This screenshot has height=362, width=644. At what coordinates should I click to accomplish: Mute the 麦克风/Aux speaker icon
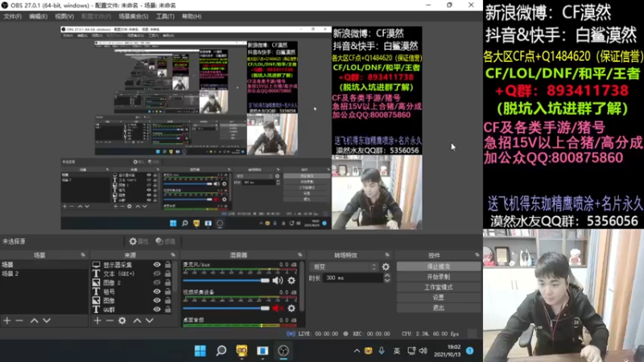(x=278, y=280)
